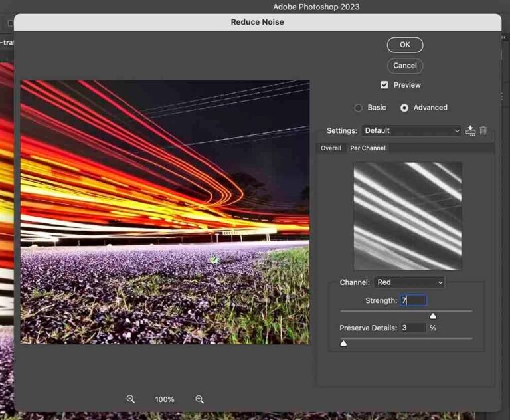Viewport: 510px width, 420px height.
Task: Click the red channel grayscale preview thumbnail
Action: pyautogui.click(x=408, y=216)
